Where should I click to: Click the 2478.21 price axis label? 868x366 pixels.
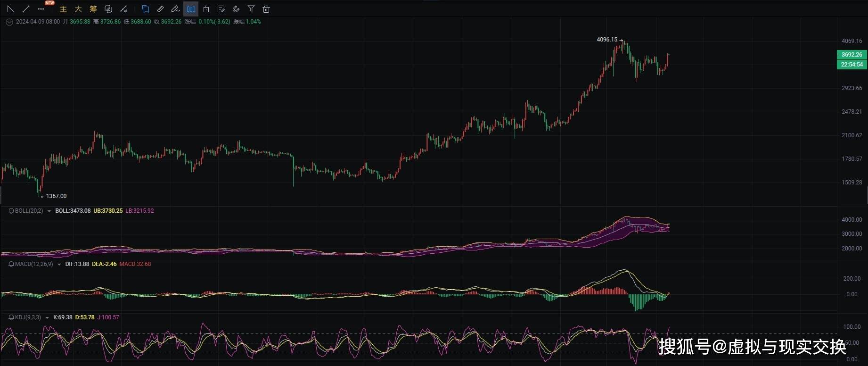point(852,112)
